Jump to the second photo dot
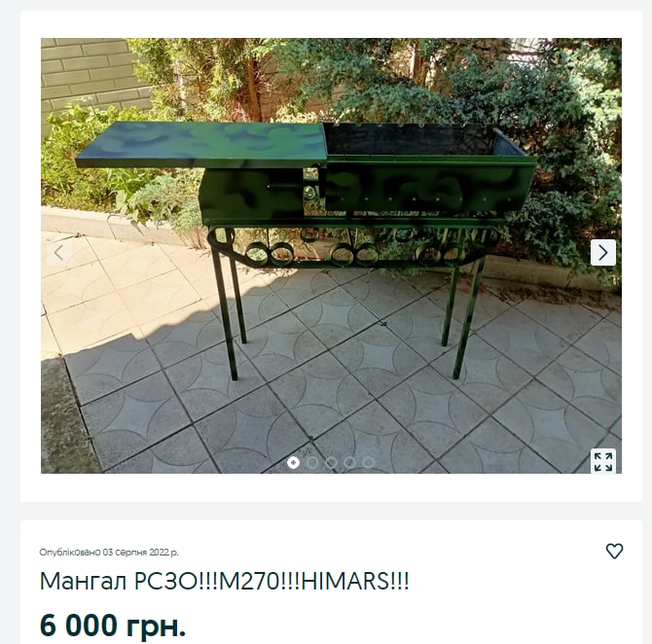The image size is (652, 644). click(311, 462)
